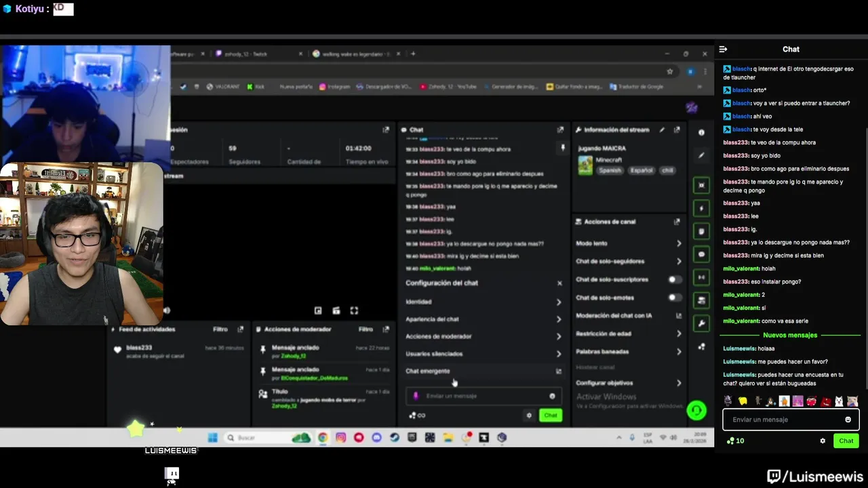This screenshot has height=488, width=868.
Task: Open Windows Start button on taskbar
Action: pyautogui.click(x=212, y=438)
